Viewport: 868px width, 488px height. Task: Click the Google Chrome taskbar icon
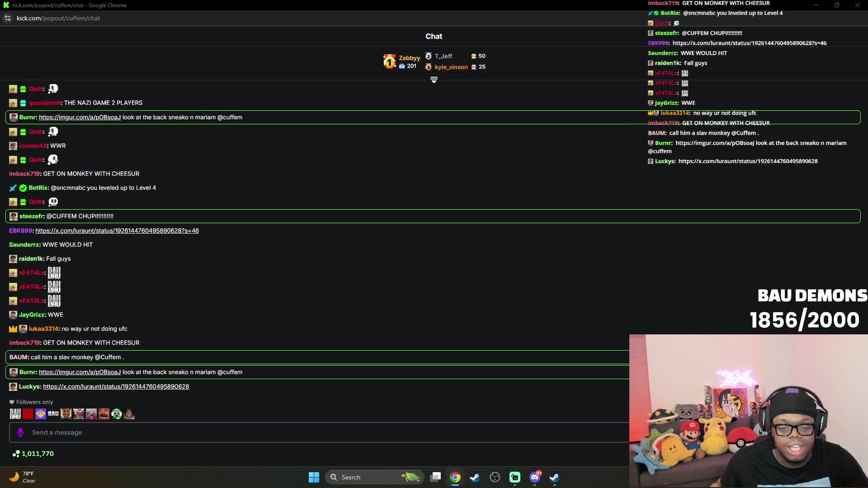[455, 477]
